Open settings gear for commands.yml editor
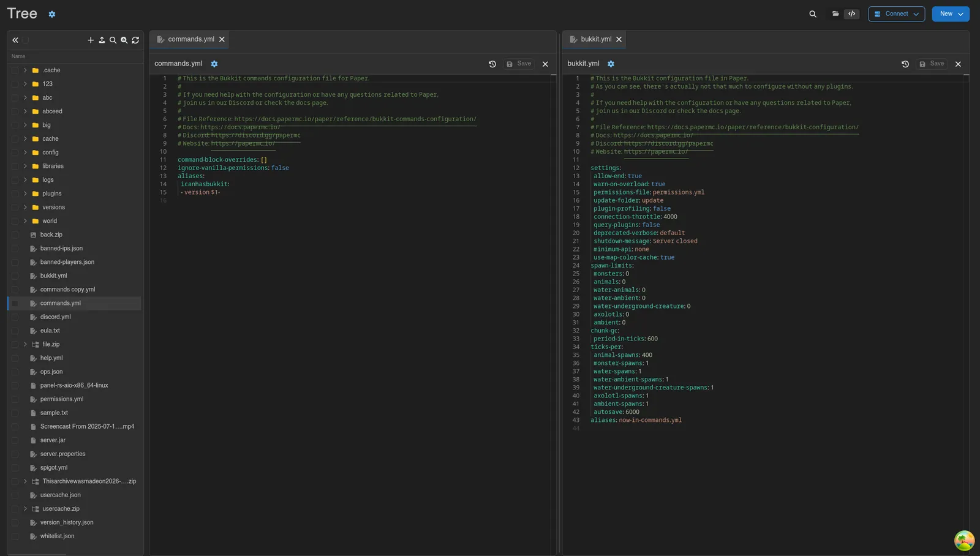 coord(214,64)
